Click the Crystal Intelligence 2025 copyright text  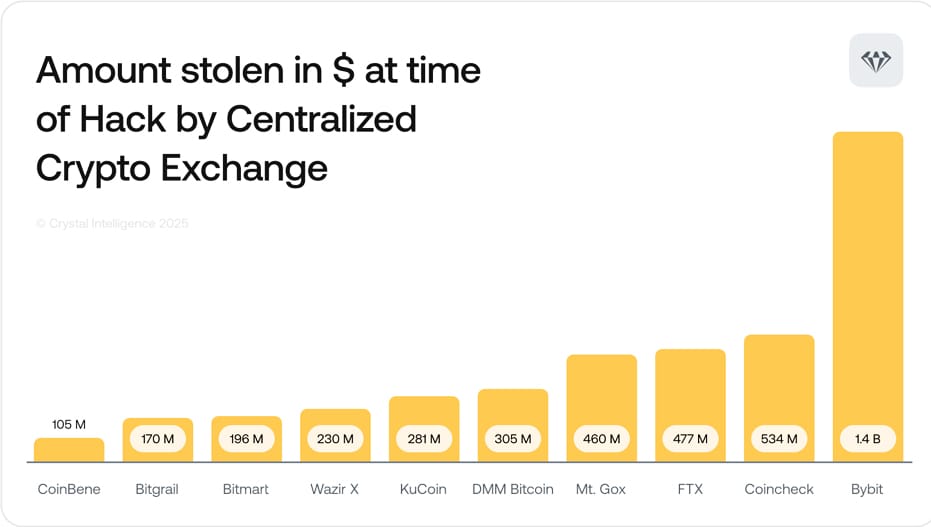click(112, 224)
